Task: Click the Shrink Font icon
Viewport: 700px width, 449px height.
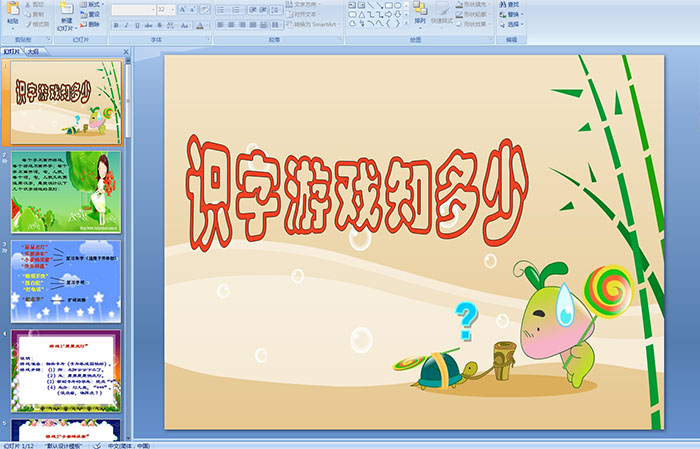Action: click(x=192, y=9)
